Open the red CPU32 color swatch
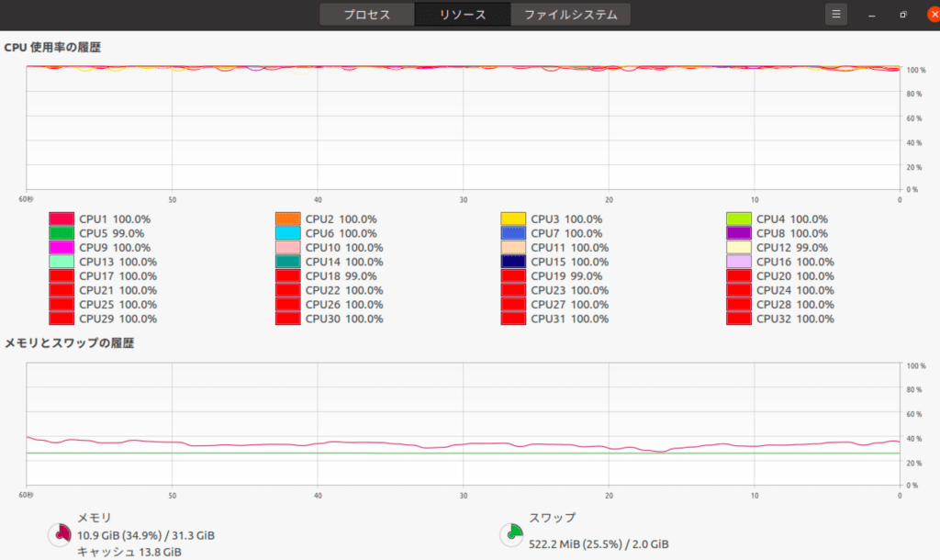This screenshot has width=940, height=560. pyautogui.click(x=739, y=319)
